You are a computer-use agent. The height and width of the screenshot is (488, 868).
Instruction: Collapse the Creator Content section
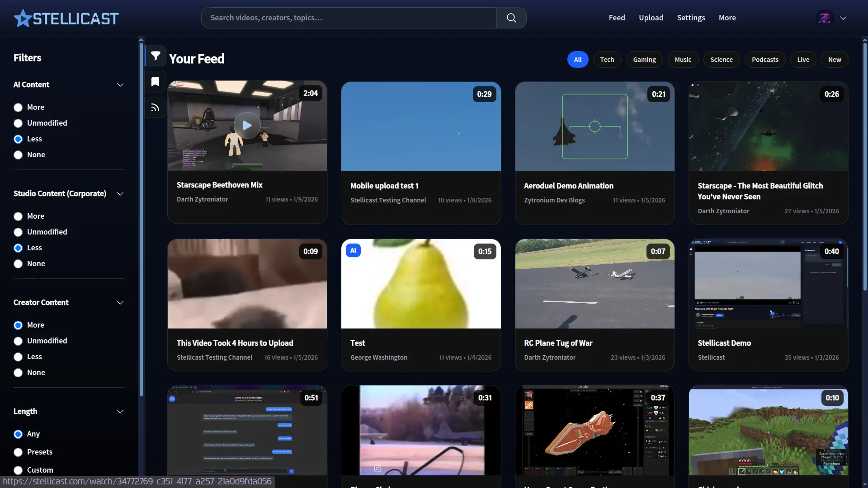click(x=120, y=303)
